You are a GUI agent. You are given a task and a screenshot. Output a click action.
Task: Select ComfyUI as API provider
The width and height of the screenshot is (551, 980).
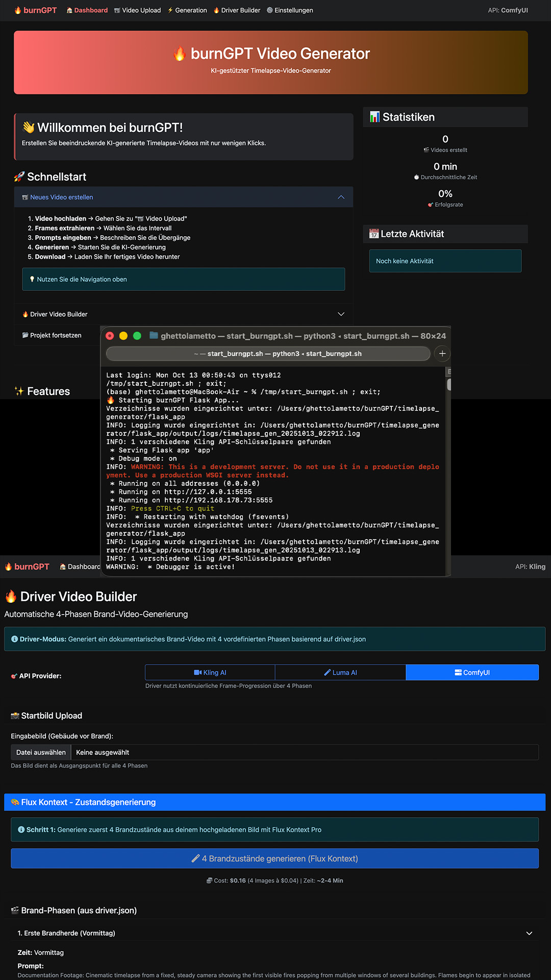click(x=472, y=672)
